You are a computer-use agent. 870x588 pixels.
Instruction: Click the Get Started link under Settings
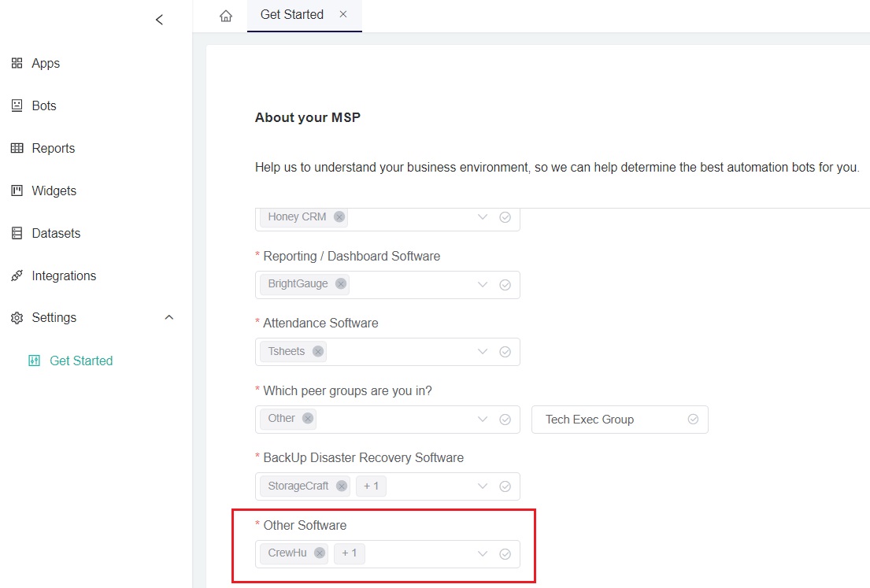(81, 360)
